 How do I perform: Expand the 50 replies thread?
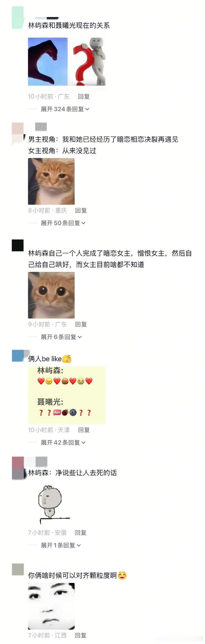click(63, 223)
